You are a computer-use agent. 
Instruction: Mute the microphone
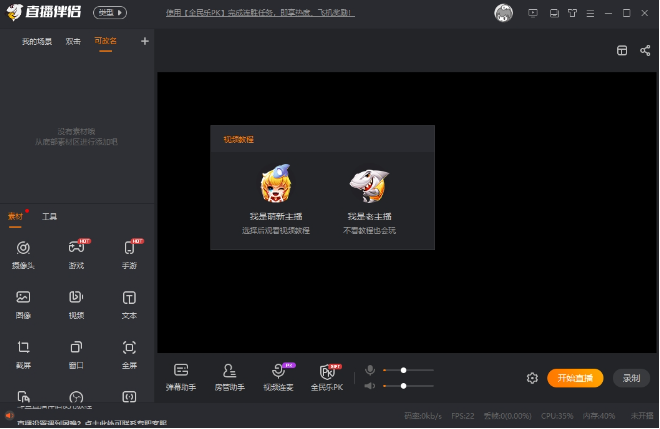(x=370, y=370)
